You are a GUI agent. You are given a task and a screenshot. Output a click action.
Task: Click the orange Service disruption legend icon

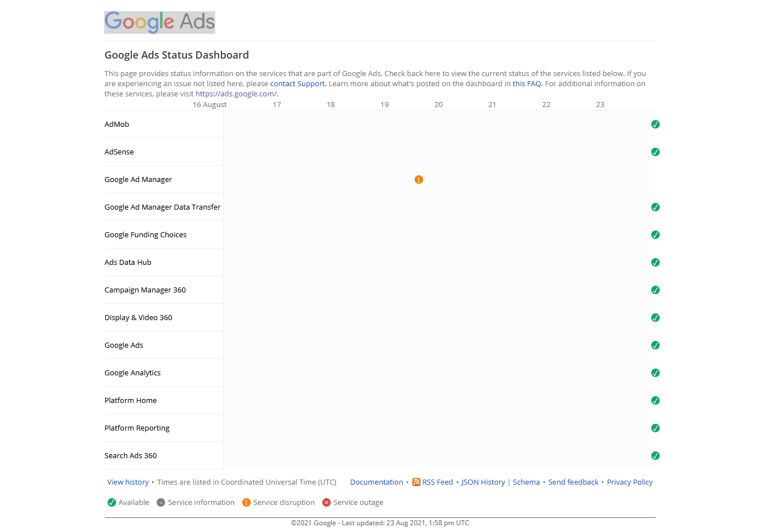pyautogui.click(x=246, y=503)
